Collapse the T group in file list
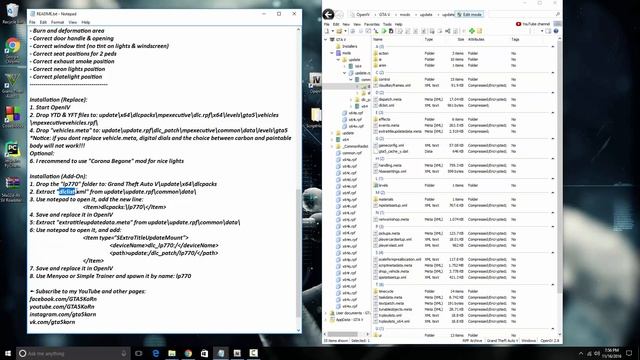Viewport: 640px width, 360px height. [553, 284]
